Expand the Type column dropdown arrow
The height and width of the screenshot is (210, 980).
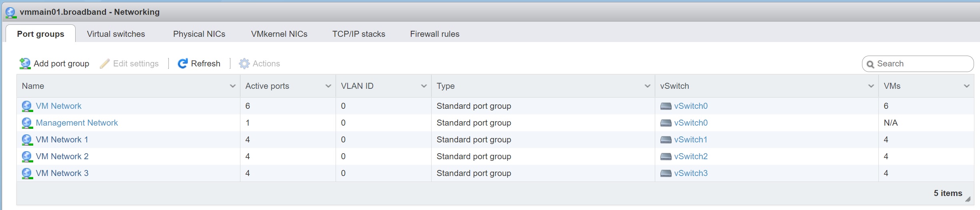pos(647,86)
